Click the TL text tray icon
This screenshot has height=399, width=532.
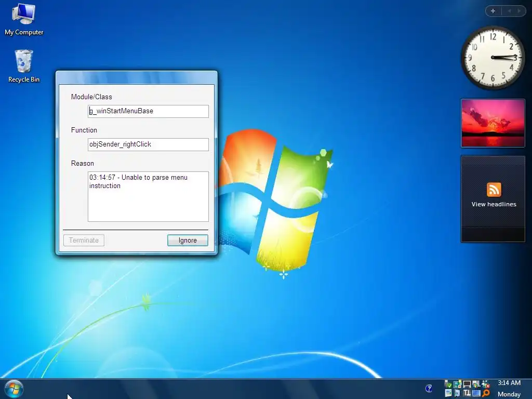tap(467, 393)
